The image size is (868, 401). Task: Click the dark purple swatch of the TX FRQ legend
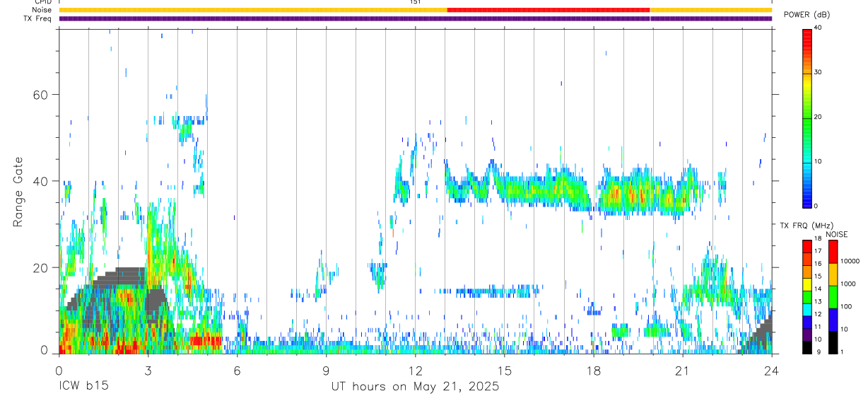(807, 335)
